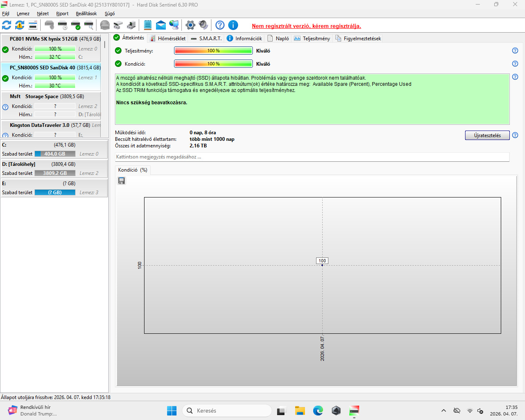Click the floppy save icon above the chart

(122, 181)
